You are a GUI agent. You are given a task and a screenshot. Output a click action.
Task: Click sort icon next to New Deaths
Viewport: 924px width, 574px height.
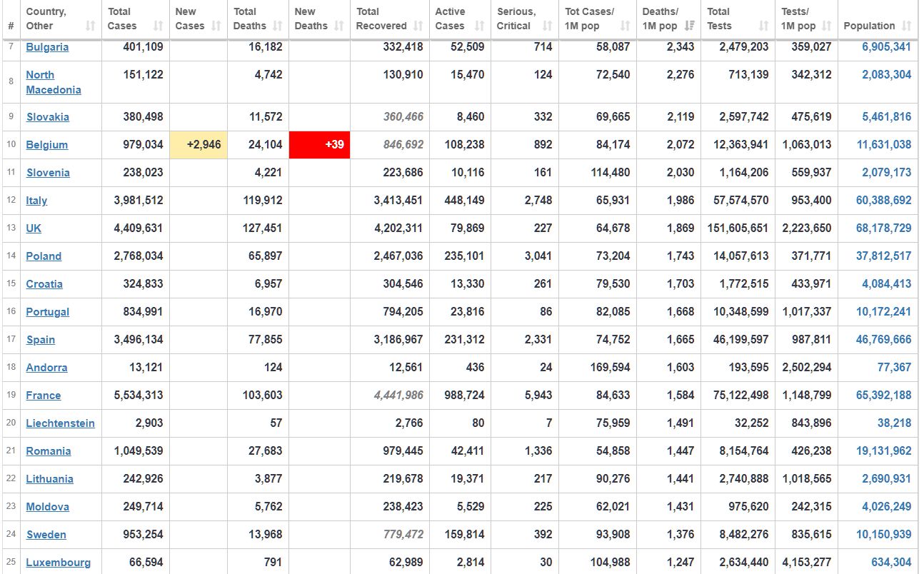click(x=339, y=26)
